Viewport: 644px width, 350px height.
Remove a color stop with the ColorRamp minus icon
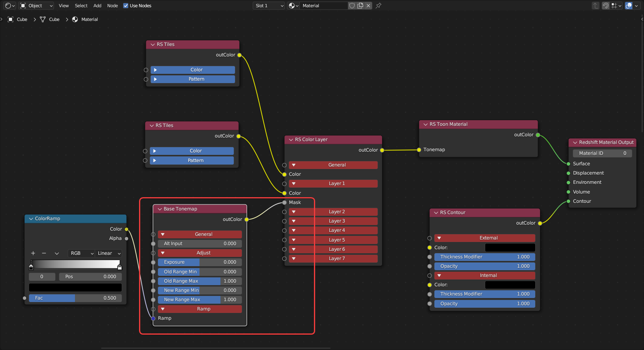tap(44, 253)
